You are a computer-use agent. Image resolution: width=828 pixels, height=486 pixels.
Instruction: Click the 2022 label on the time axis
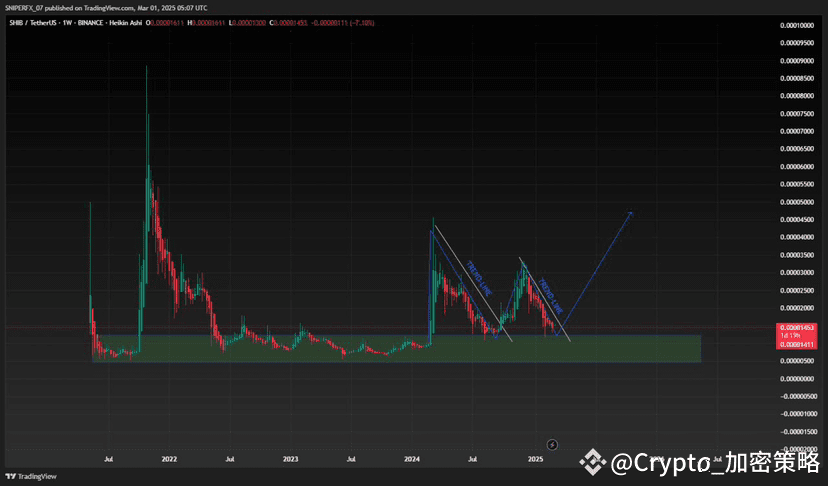coord(169,459)
